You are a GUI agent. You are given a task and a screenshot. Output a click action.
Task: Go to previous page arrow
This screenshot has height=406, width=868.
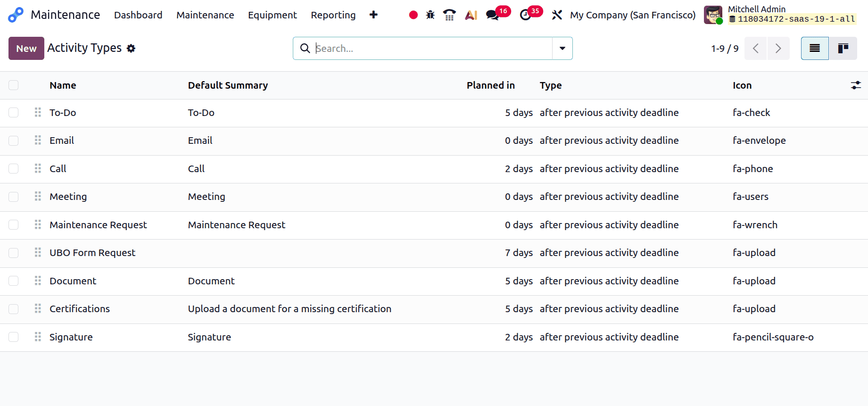point(756,48)
